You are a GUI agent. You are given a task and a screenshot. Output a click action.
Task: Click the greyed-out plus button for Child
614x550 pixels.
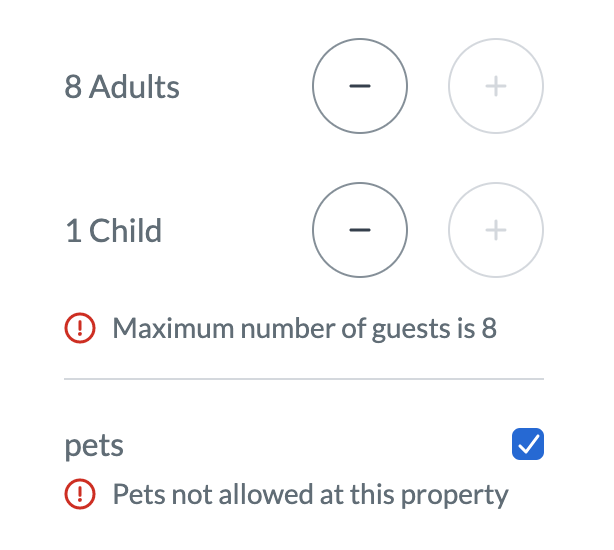(496, 230)
